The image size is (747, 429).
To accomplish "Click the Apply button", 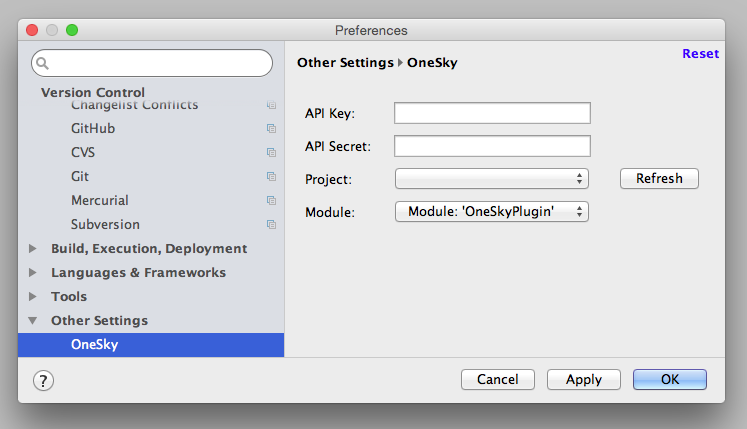I will click(584, 379).
